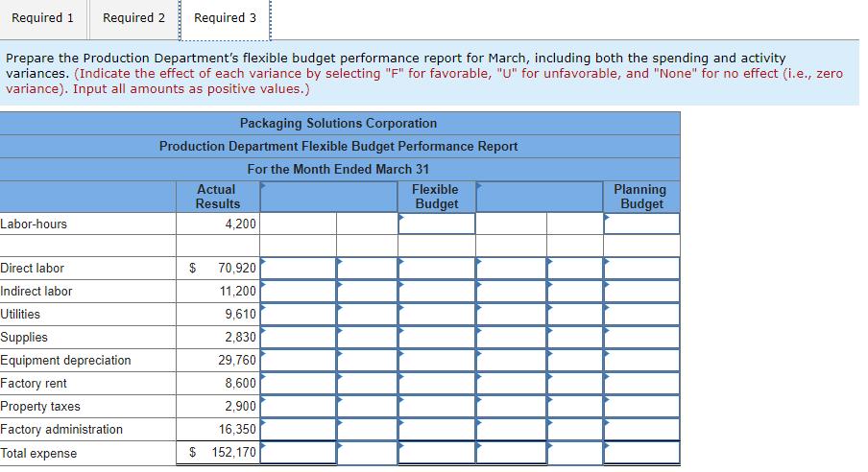Click the 2,830 Supplies actual value
This screenshot has height=472, width=868.
[x=240, y=338]
